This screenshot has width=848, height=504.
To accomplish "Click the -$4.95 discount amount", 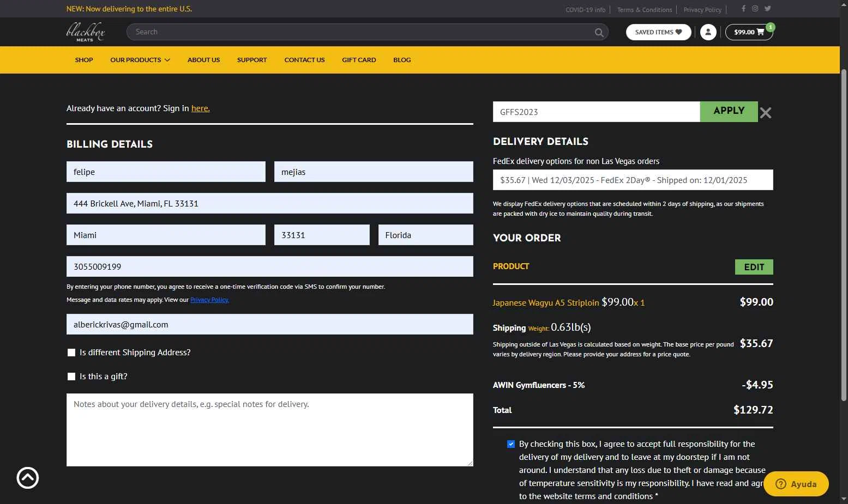I will [x=757, y=385].
